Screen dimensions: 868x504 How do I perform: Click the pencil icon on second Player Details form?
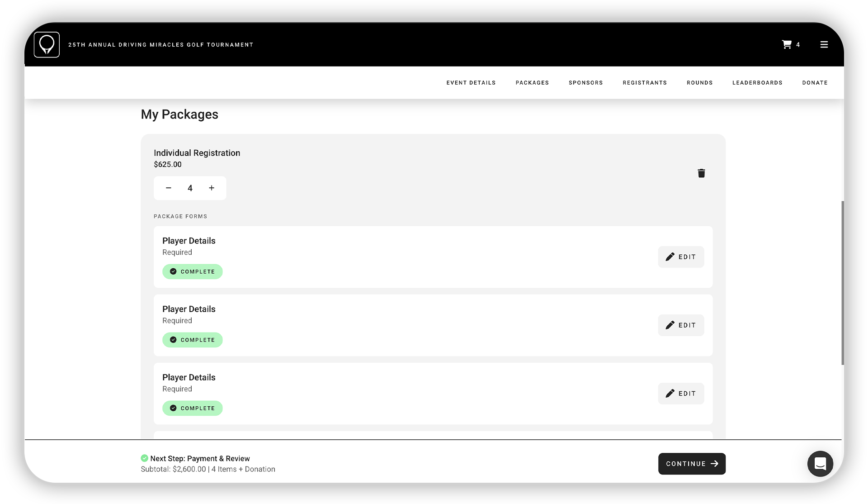671,325
